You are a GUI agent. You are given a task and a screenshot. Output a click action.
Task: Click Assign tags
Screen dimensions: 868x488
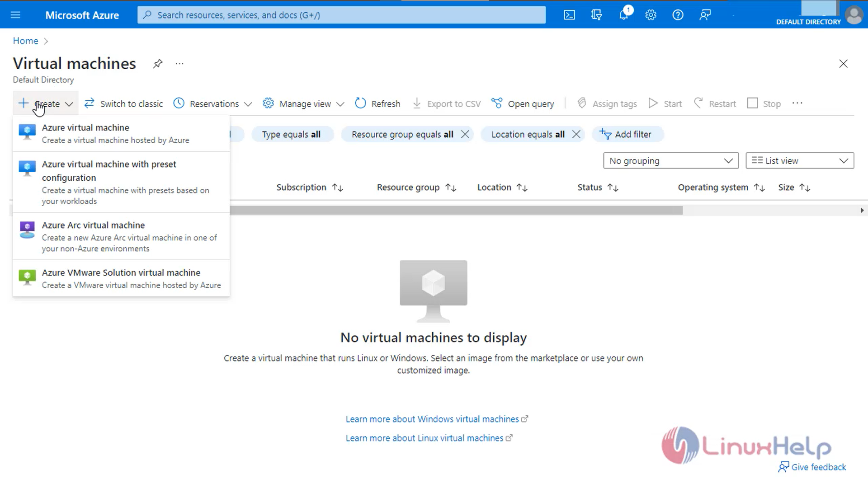point(607,103)
